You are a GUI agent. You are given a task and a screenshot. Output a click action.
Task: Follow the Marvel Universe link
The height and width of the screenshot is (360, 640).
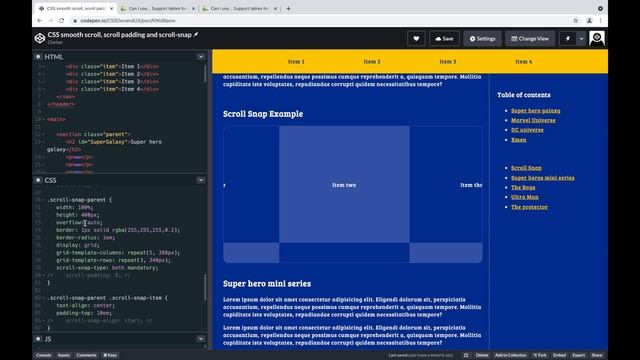pyautogui.click(x=533, y=120)
